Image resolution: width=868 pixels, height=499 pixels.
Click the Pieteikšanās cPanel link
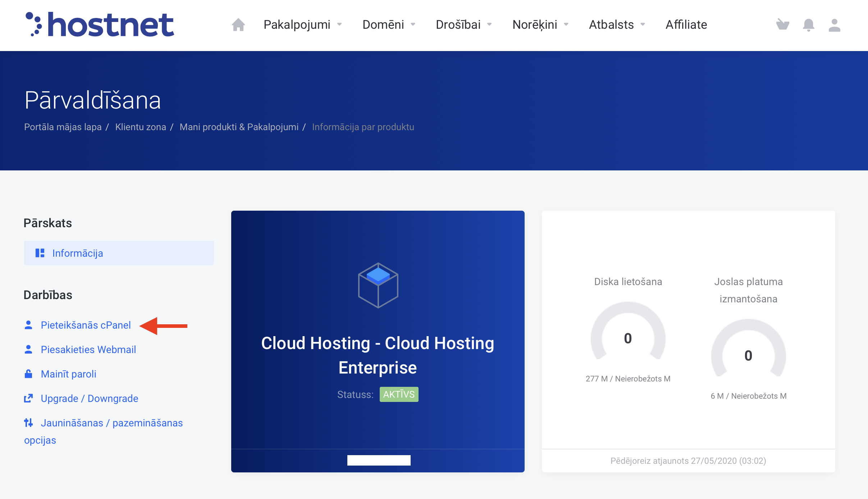[x=86, y=325]
